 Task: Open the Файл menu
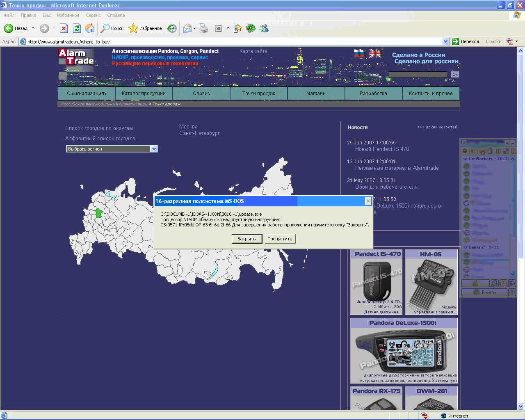tap(9, 15)
